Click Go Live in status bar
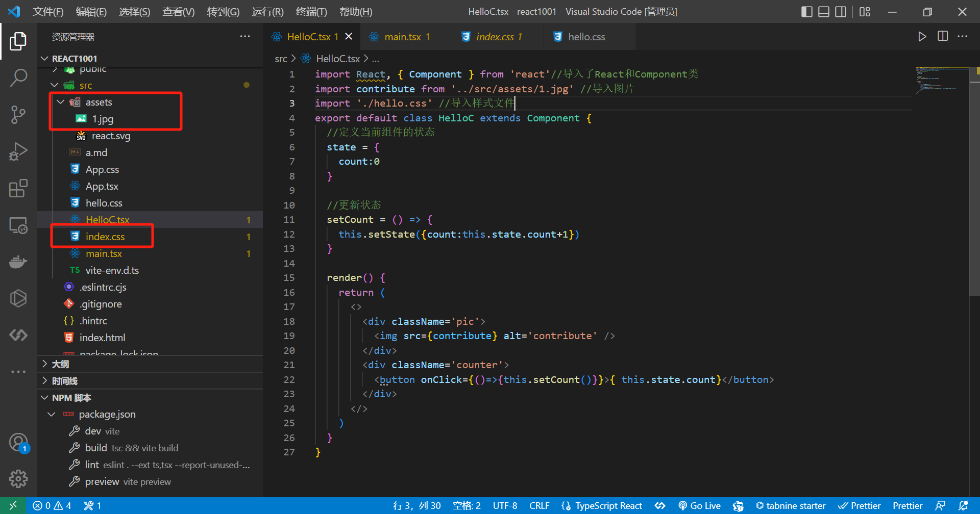The width and height of the screenshot is (980, 514). (x=700, y=506)
